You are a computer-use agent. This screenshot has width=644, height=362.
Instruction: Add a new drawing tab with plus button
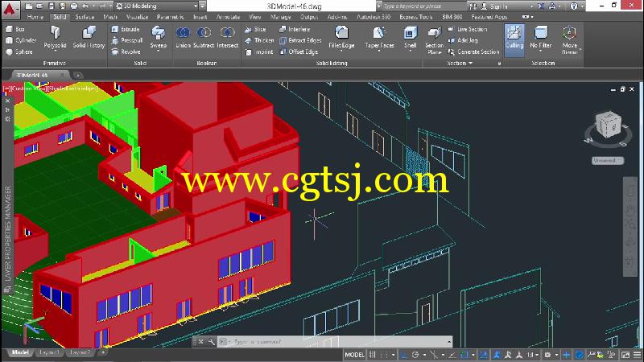(77, 76)
